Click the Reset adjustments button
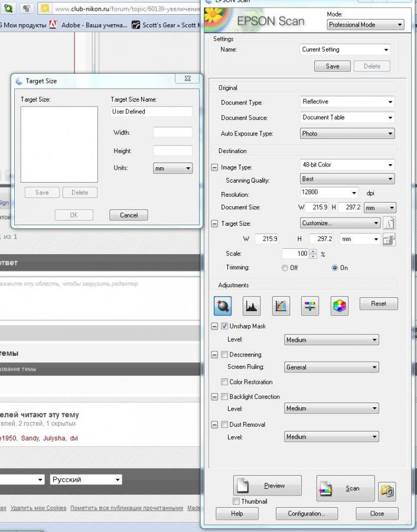Viewport: 417px width, 532px height. [379, 303]
